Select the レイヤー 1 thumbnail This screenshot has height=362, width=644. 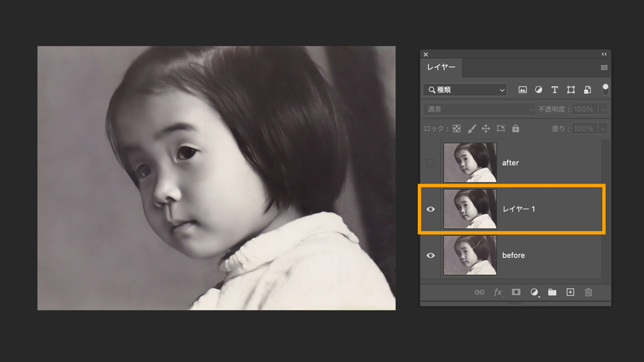pyautogui.click(x=470, y=209)
